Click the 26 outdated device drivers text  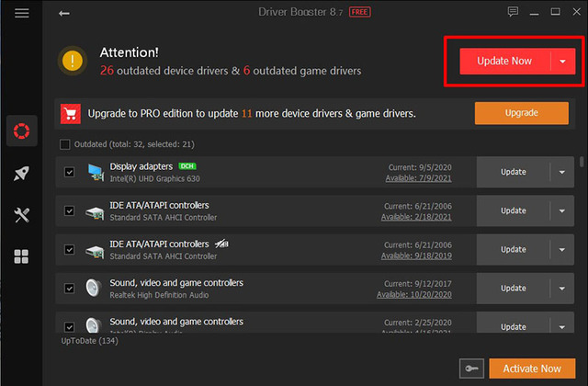[x=164, y=71]
